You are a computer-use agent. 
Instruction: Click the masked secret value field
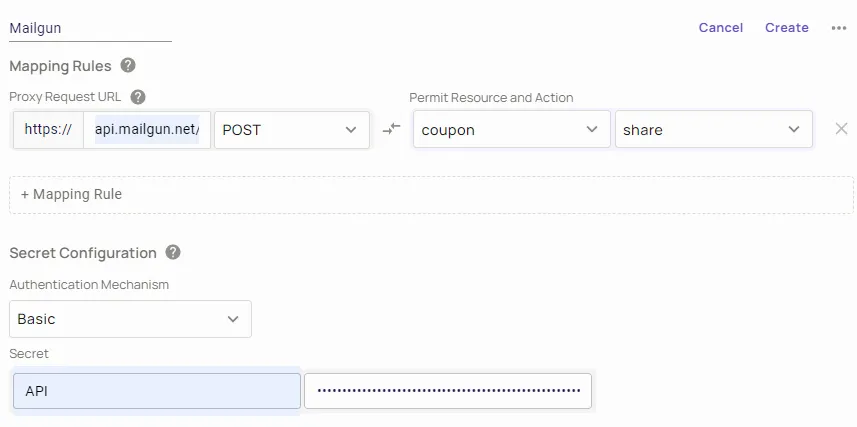coord(447,391)
